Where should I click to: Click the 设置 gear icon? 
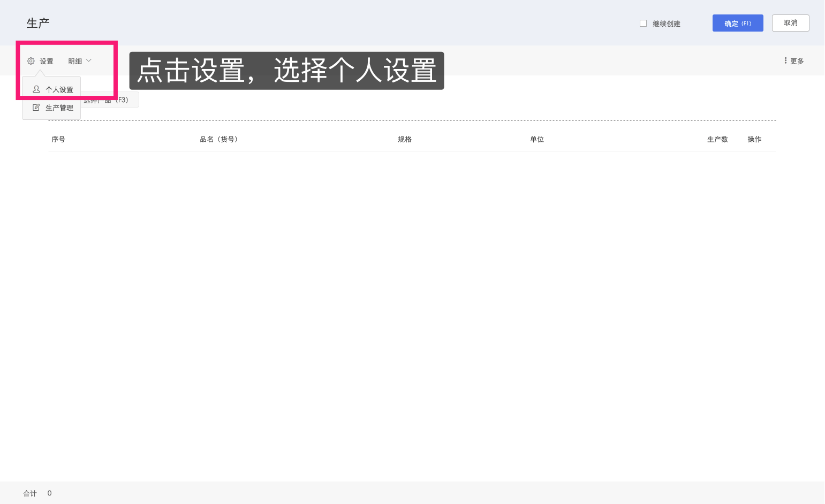click(31, 60)
